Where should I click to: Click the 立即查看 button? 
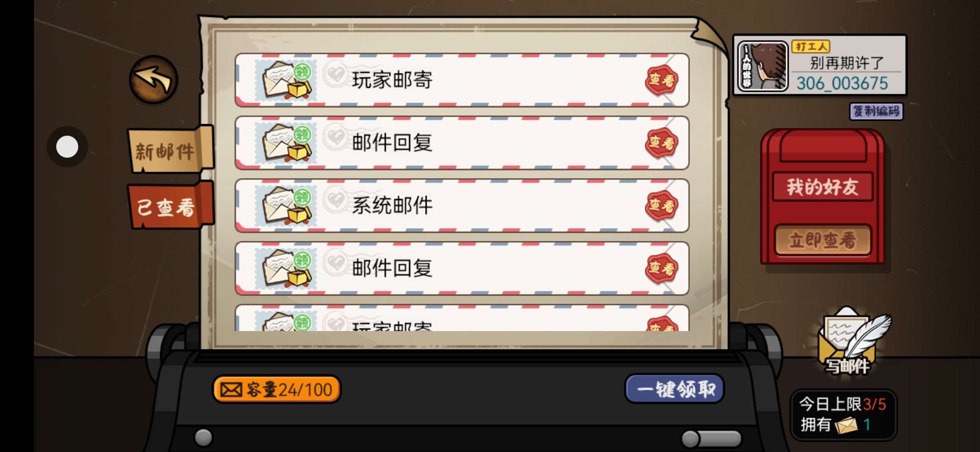(x=823, y=240)
